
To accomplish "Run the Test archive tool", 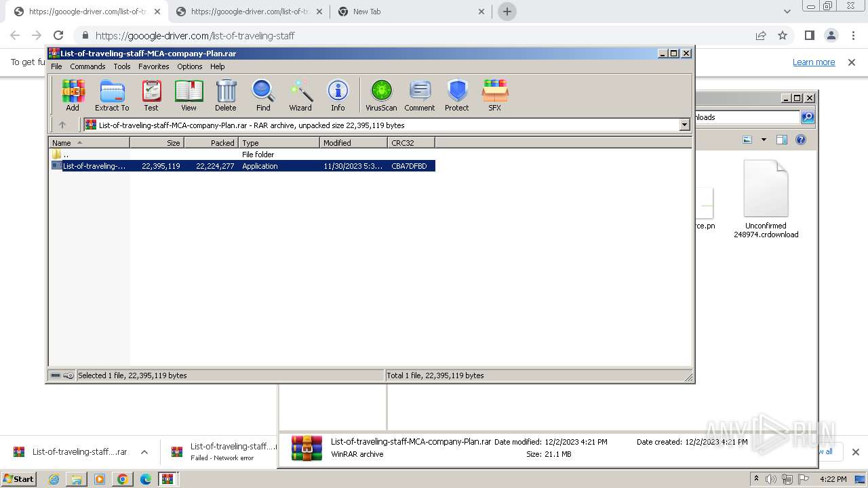I will coord(151,95).
